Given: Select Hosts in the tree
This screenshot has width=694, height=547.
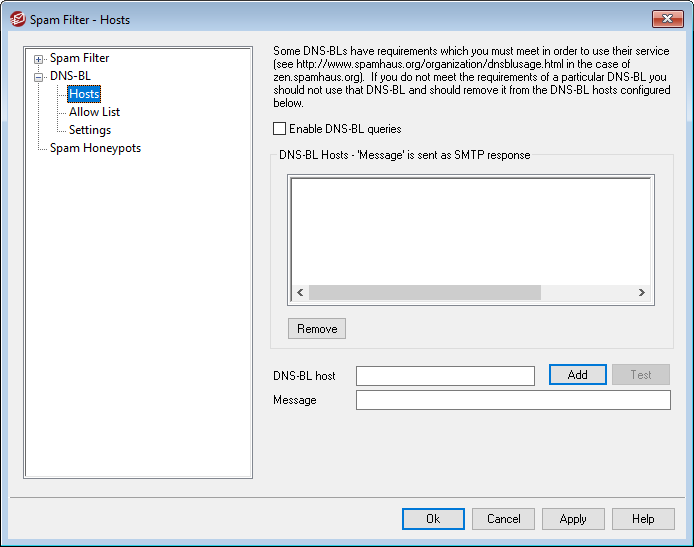Looking at the screenshot, I should [84, 94].
